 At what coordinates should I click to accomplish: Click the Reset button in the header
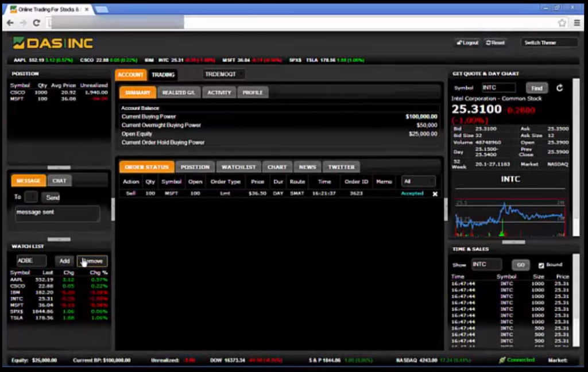[496, 42]
